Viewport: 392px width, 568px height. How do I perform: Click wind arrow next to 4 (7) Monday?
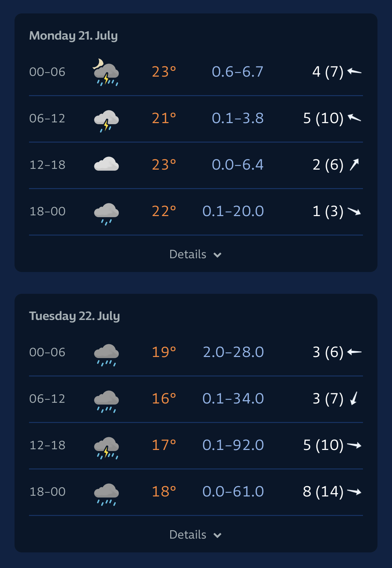(354, 71)
